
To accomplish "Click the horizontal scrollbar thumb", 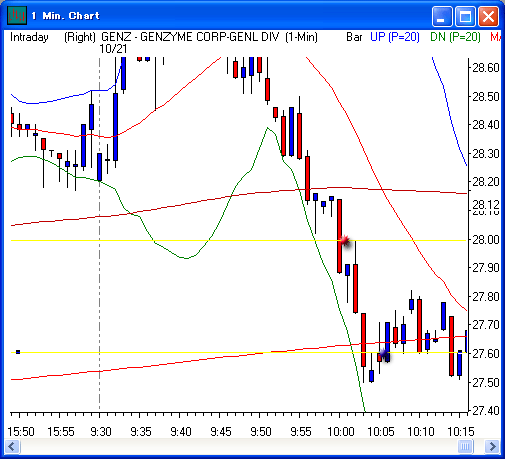I will [x=465, y=446].
